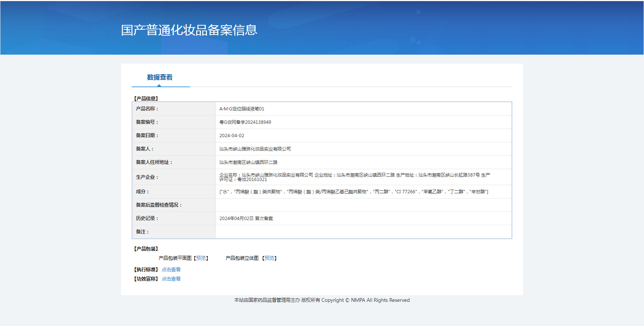Click the 备注 row label
644x326 pixels.
coord(142,232)
